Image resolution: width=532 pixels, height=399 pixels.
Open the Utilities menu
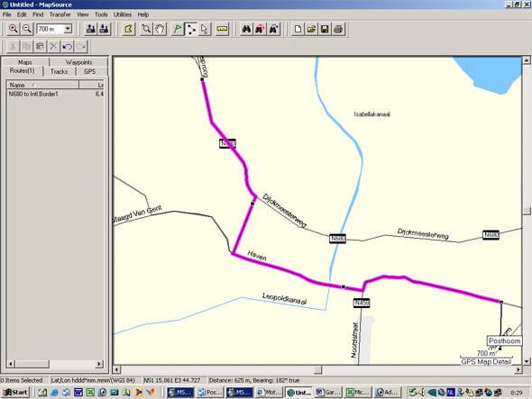tap(123, 14)
